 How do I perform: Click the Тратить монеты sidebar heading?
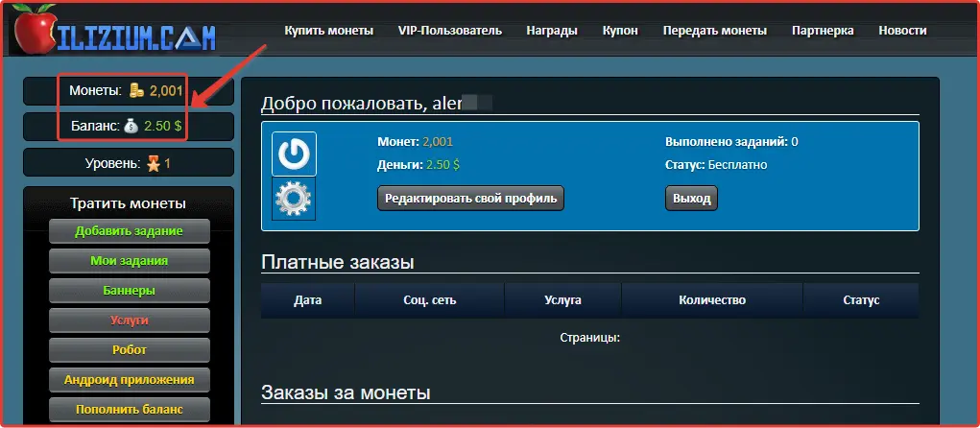click(x=128, y=203)
